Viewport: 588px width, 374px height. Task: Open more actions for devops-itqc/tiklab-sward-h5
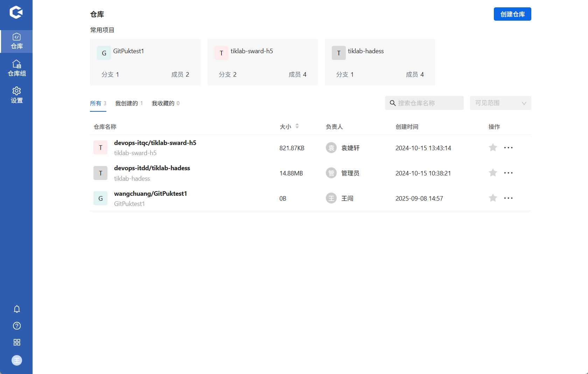508,148
